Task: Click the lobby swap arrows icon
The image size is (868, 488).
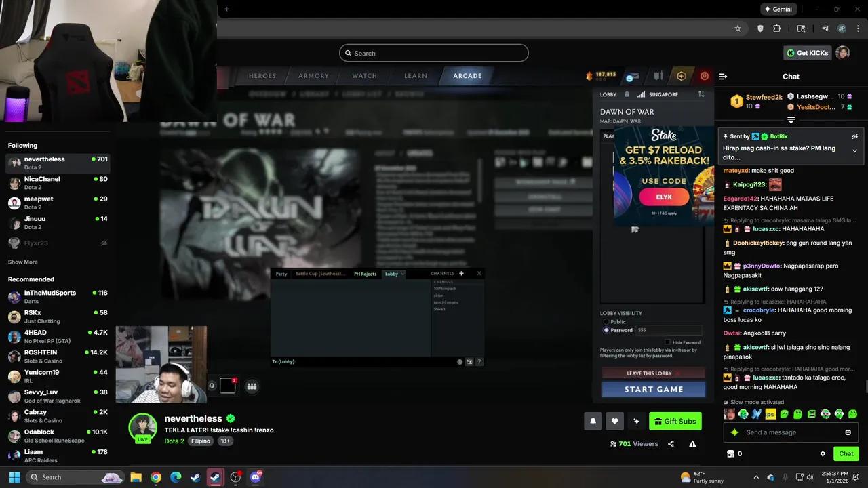Action: point(701,94)
